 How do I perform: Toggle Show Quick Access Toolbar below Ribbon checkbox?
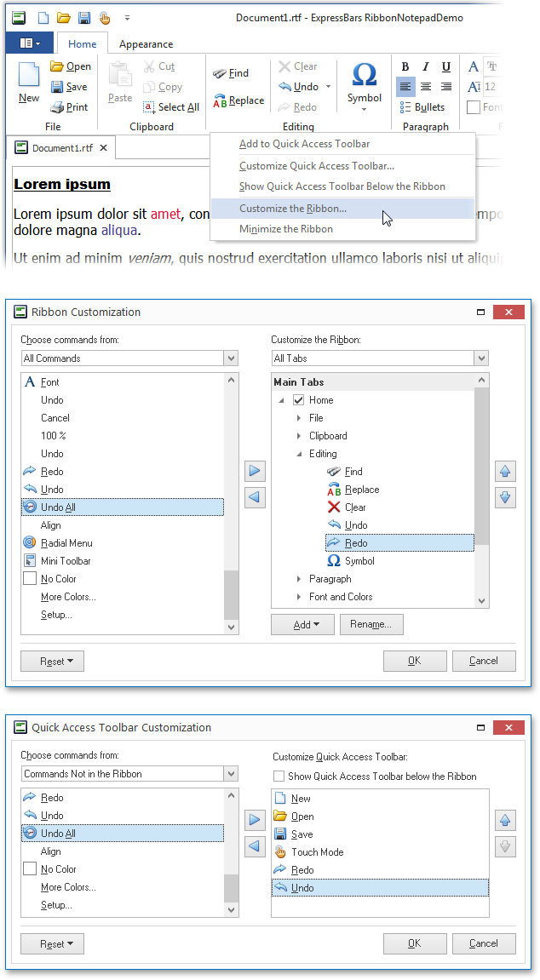(279, 777)
